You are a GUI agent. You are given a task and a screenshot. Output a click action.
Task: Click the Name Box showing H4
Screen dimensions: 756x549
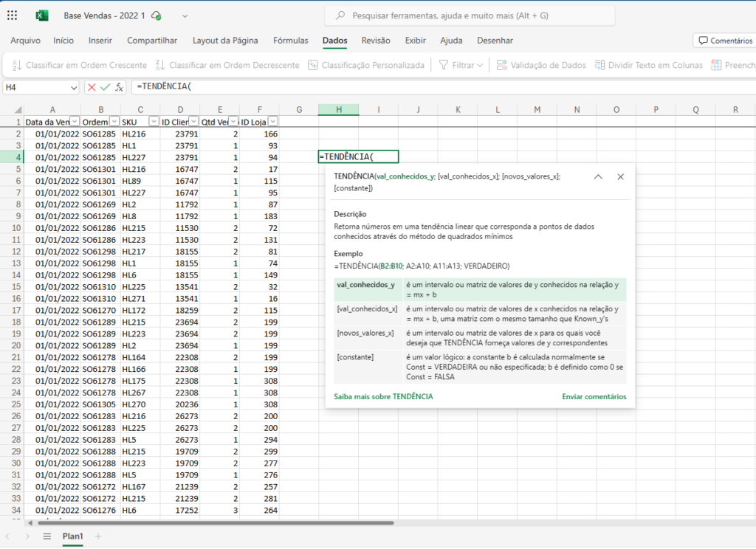35,87
